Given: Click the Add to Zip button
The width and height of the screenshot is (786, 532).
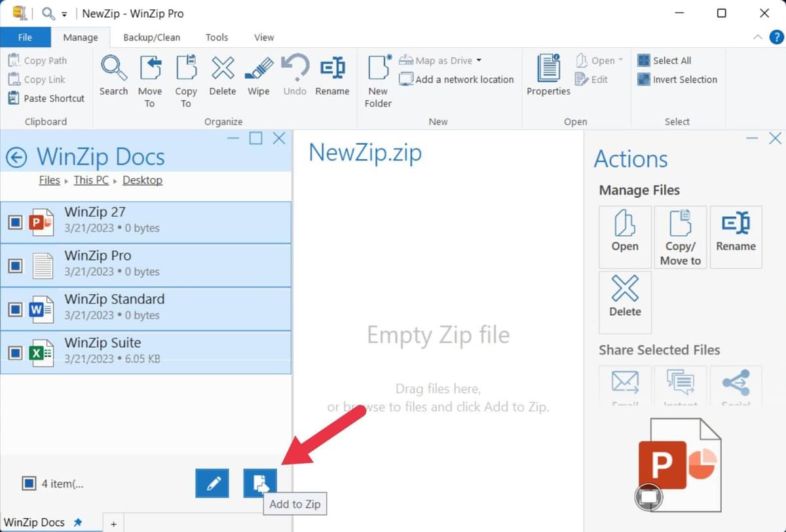Looking at the screenshot, I should (x=260, y=484).
